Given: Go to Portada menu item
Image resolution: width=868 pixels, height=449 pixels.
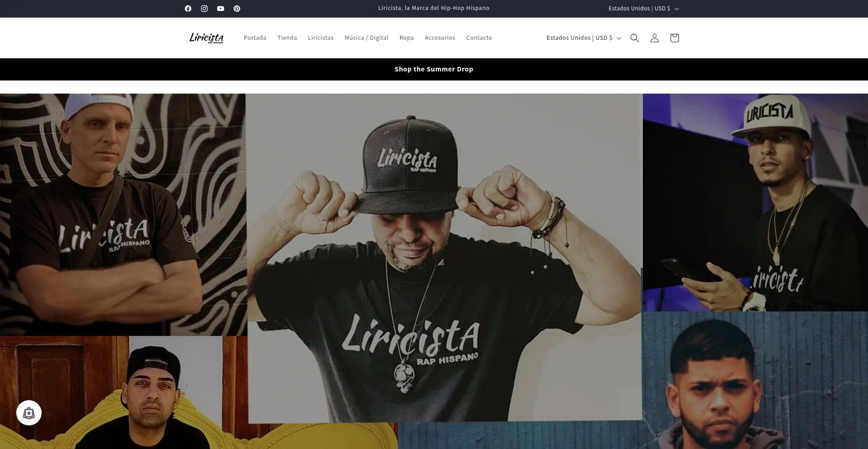Looking at the screenshot, I should [x=255, y=38].
